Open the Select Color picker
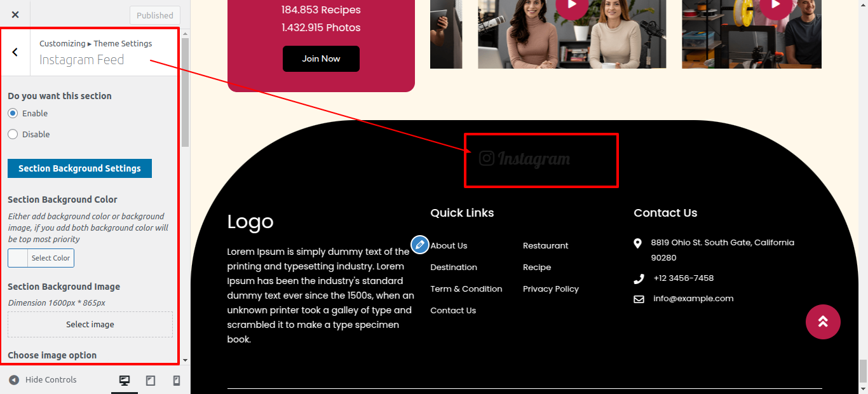 coord(41,258)
